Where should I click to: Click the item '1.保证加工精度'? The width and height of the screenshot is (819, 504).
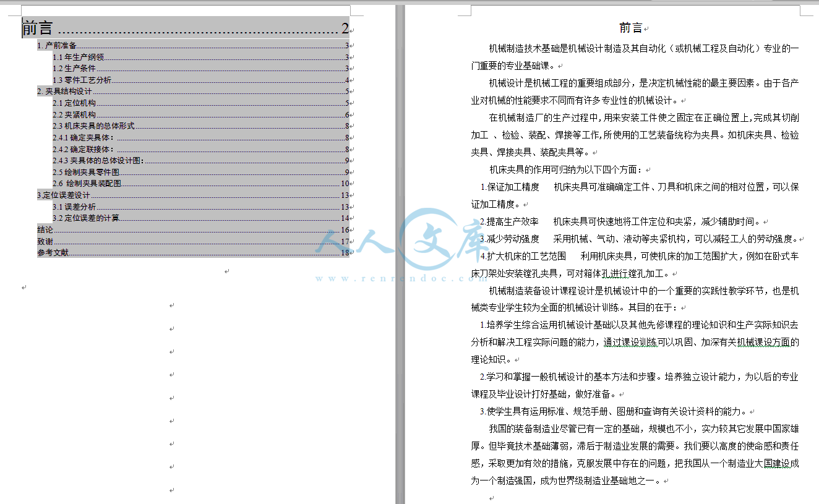pyautogui.click(x=640, y=187)
